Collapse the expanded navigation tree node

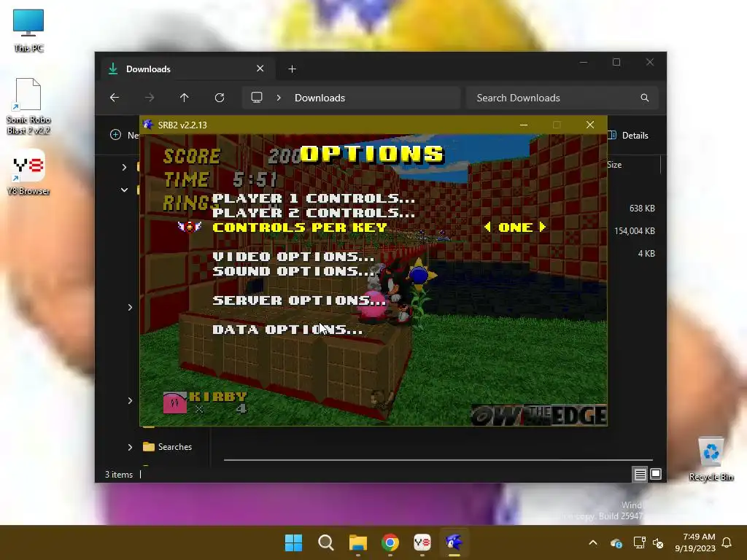coord(124,190)
